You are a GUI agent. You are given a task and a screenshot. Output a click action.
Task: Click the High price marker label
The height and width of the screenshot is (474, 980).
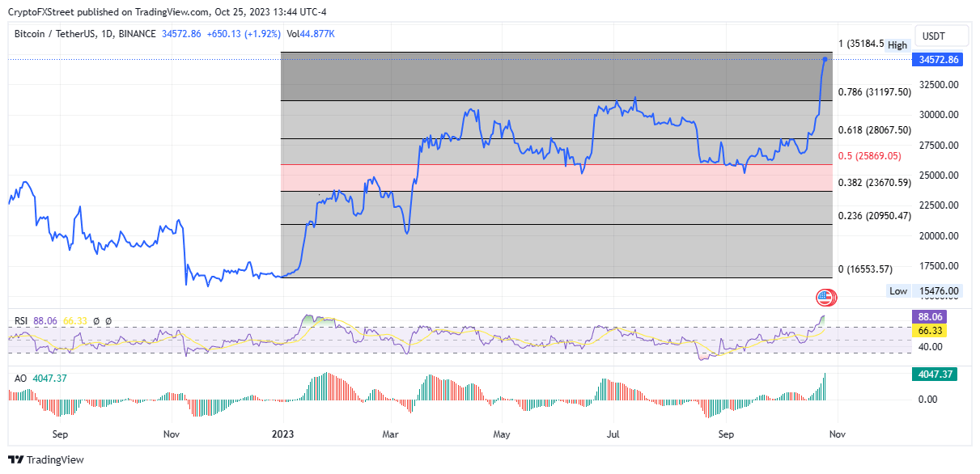[x=897, y=45]
